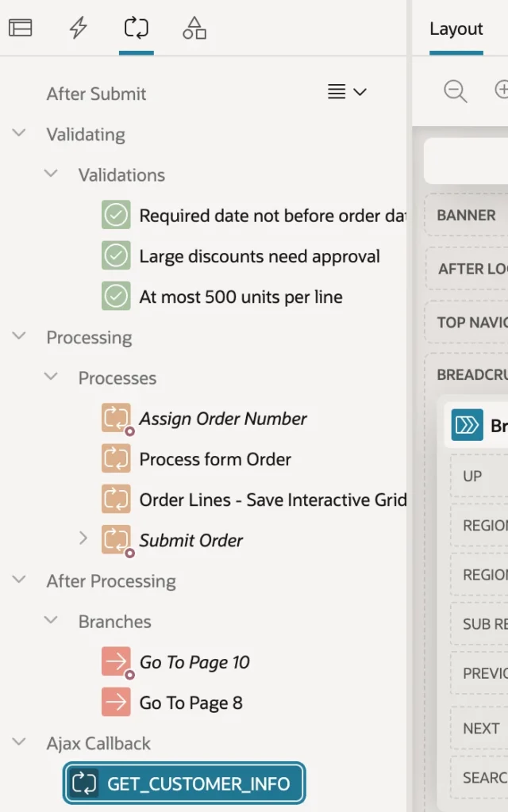
Task: Click the Assign Order Number process icon
Action: (116, 418)
